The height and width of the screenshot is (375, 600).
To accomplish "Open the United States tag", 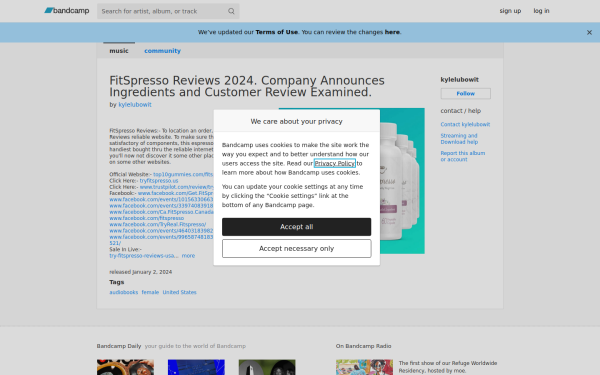I will click(179, 292).
